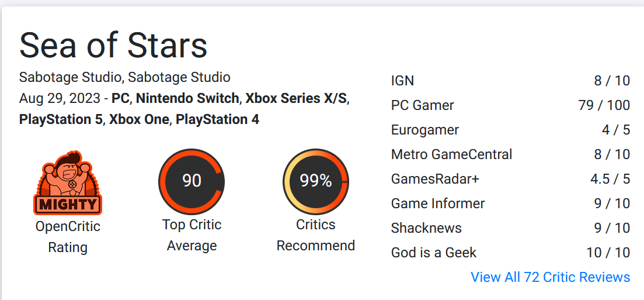Click the God is a Geek review
Image resolution: width=644 pixels, height=300 pixels.
[x=510, y=252]
